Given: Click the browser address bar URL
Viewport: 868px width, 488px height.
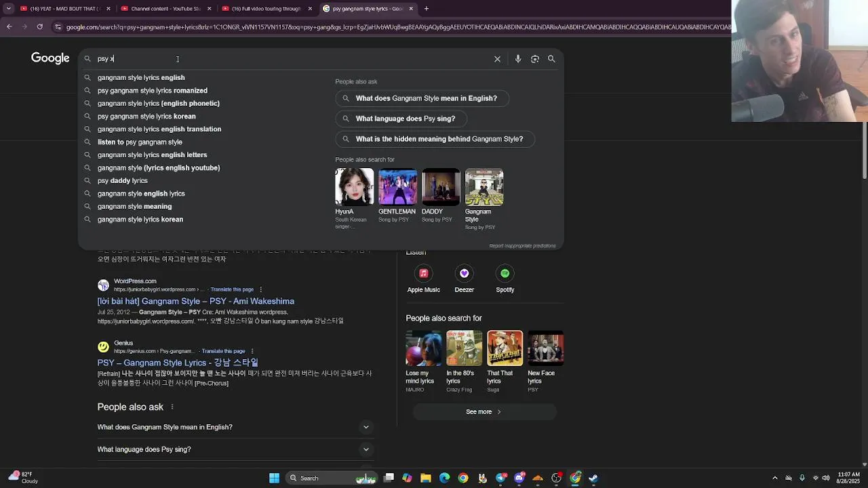Looking at the screenshot, I should 399,27.
